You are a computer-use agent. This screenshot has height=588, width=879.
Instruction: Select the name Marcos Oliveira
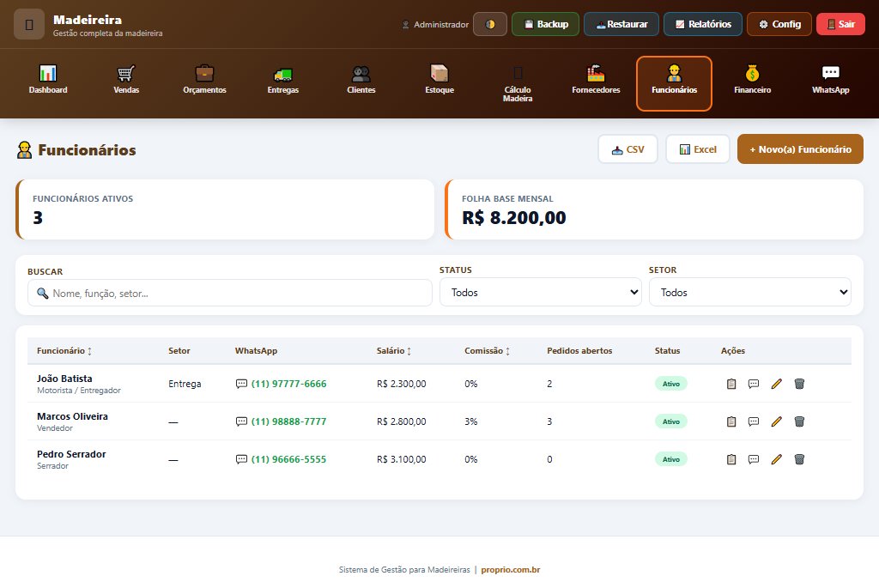(72, 416)
